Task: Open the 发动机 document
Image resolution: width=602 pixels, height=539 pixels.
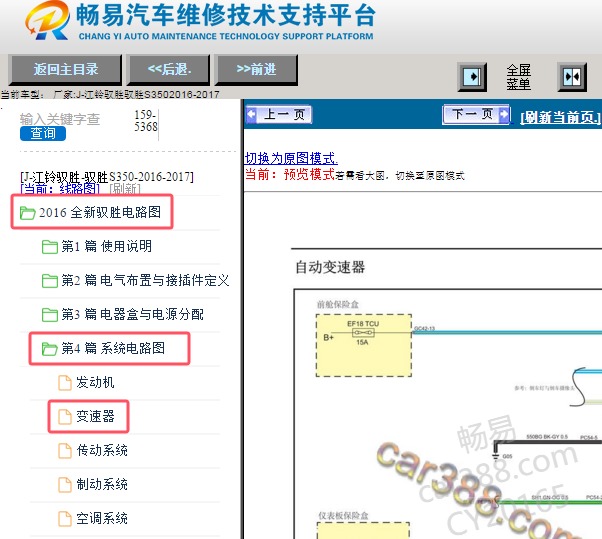Action: click(x=95, y=382)
